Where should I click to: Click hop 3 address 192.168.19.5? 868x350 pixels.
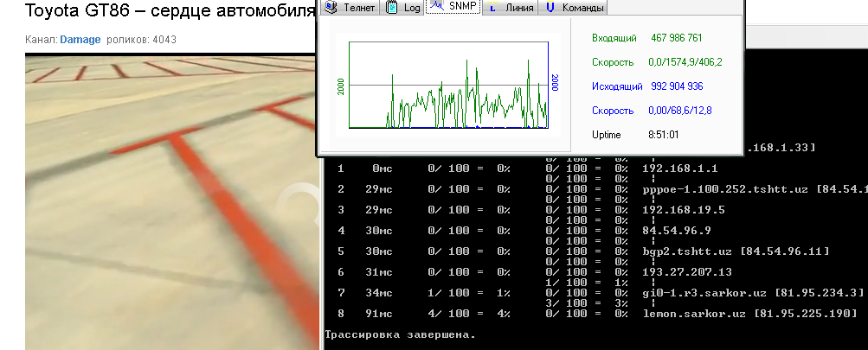tap(683, 209)
